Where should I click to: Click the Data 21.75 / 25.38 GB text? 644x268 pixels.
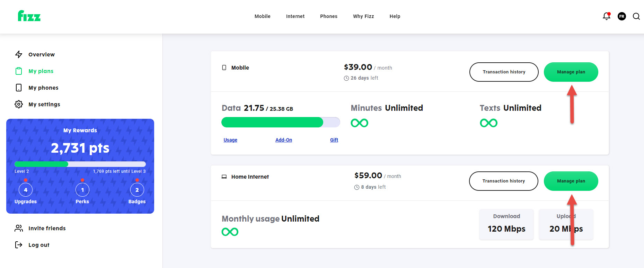(257, 108)
